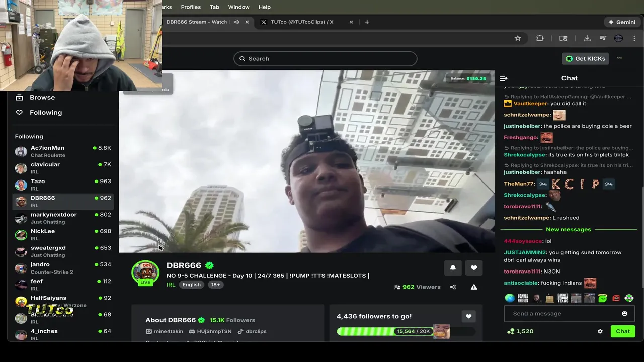Click the Send a message field
644x362 pixels.
point(570,314)
